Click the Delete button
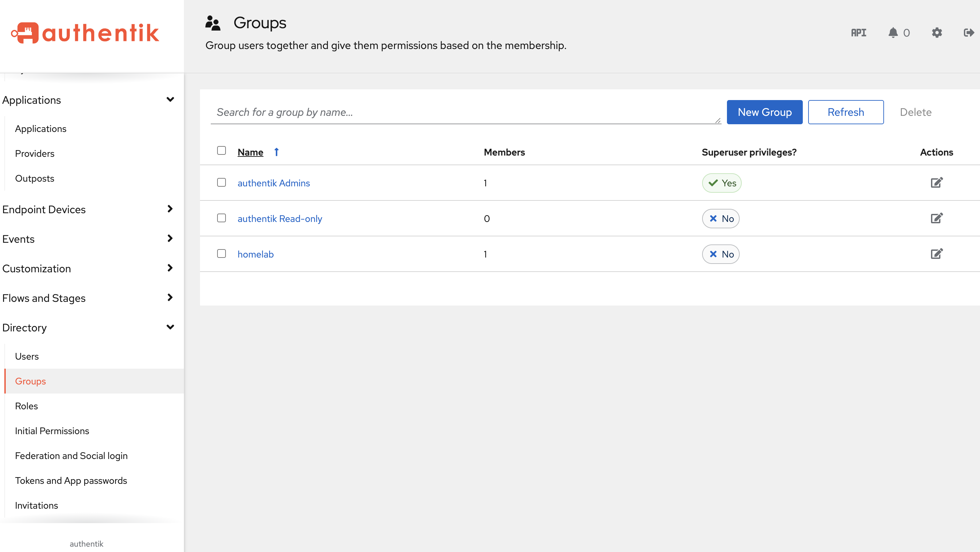The image size is (980, 552). (x=915, y=112)
